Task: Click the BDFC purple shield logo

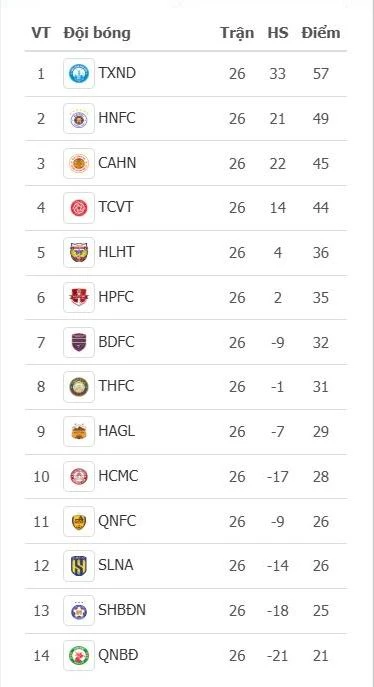Action: (79, 342)
